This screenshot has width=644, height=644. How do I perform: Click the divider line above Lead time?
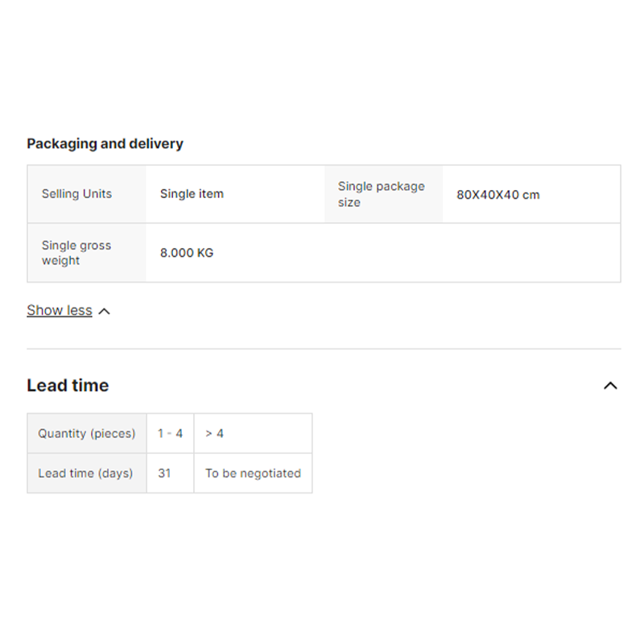324,349
